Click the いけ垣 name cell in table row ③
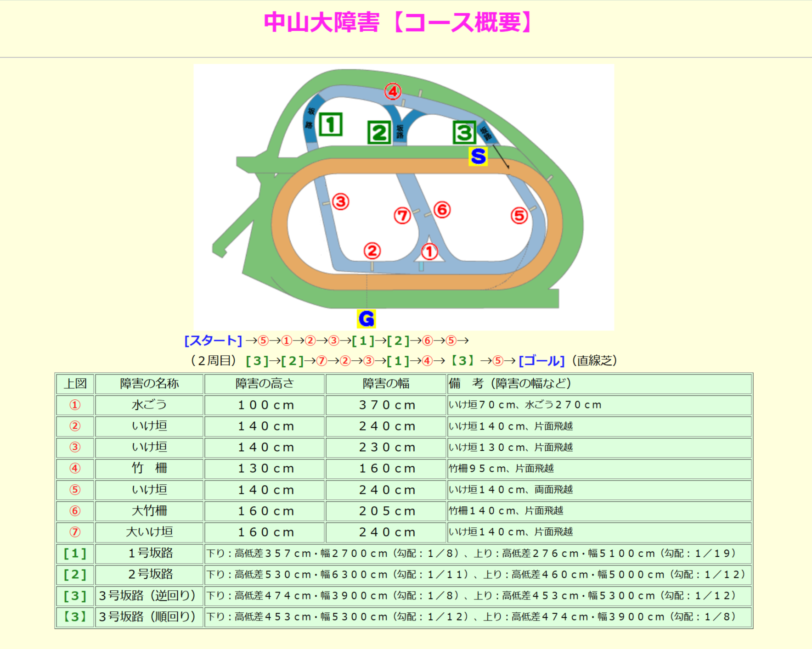Image resolution: width=812 pixels, height=649 pixels. pos(149,447)
